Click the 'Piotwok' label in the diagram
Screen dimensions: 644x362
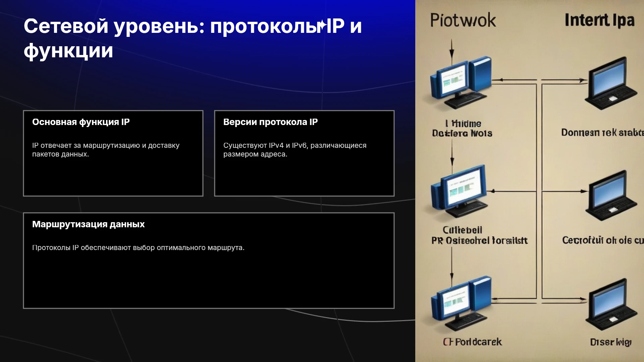point(463,20)
